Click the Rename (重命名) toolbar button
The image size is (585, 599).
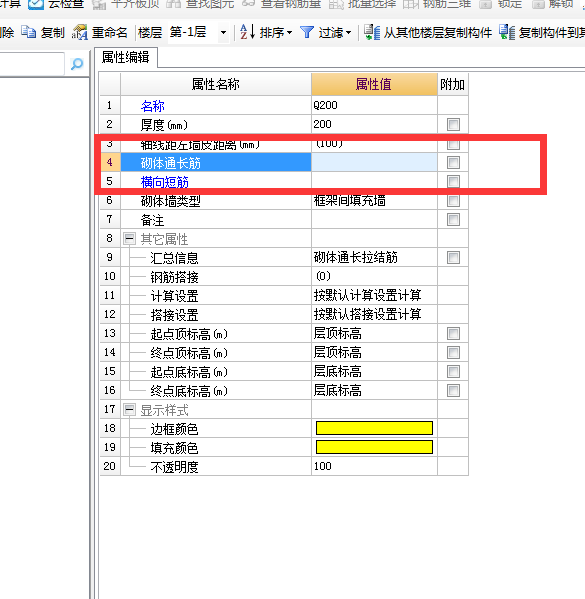click(100, 32)
